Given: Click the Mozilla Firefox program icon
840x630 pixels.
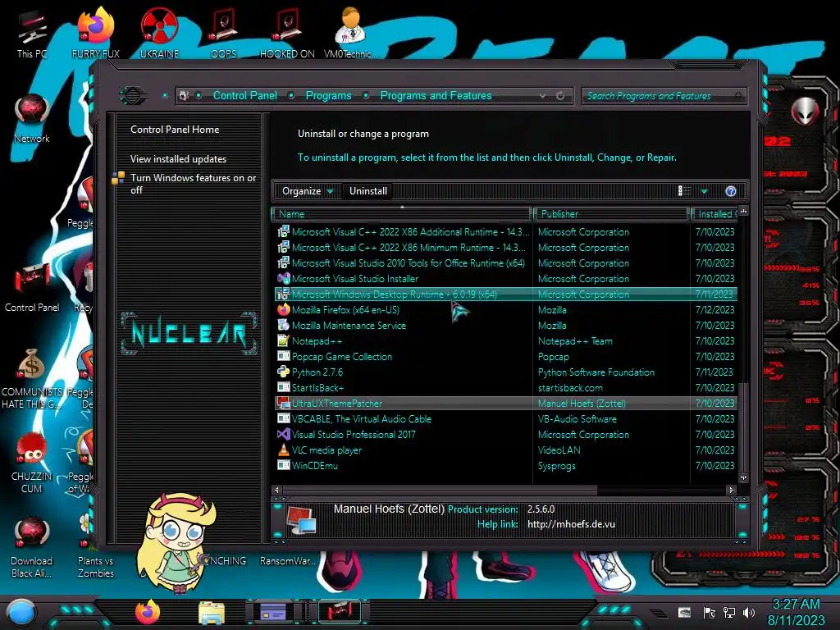Looking at the screenshot, I should click(283, 309).
